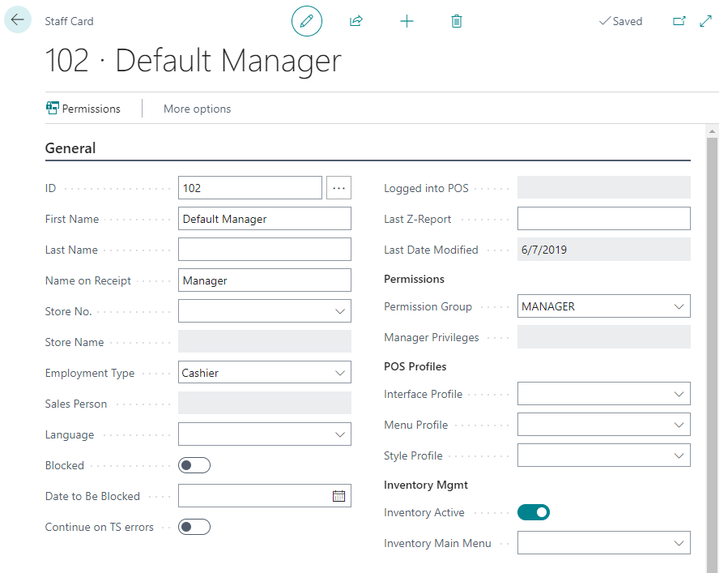The width and height of the screenshot is (728, 573).
Task: Click the plus icon to add new
Action: (407, 21)
